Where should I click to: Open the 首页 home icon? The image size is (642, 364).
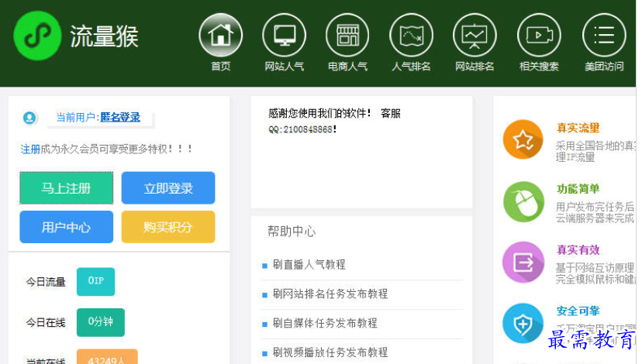pyautogui.click(x=221, y=35)
